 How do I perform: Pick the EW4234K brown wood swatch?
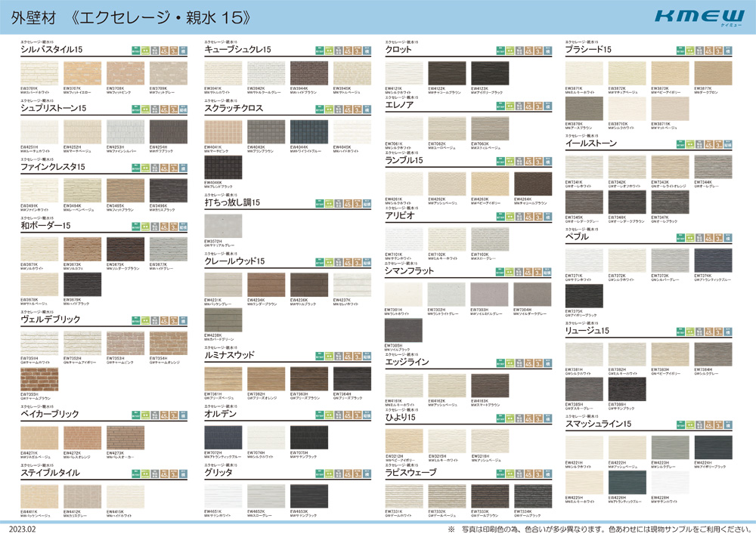[266, 285]
